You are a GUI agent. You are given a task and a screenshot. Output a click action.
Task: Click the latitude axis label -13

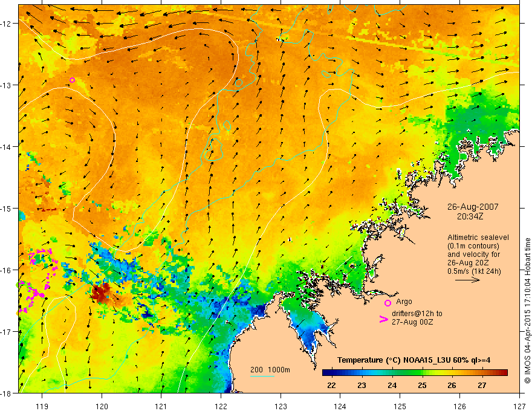7,85
